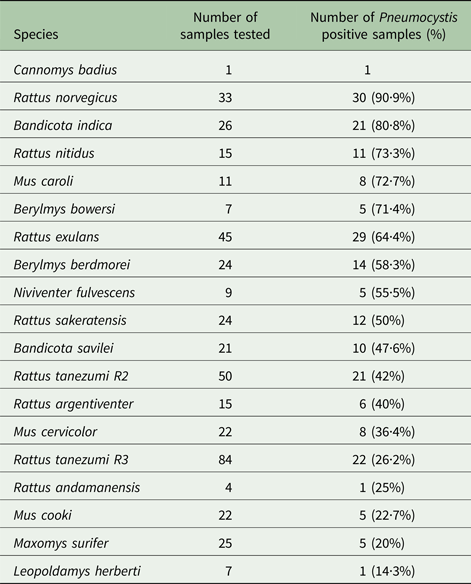Select the Rattus tanezumi R2 sample count 50
Screen dimensions: 471x584
(x=225, y=376)
